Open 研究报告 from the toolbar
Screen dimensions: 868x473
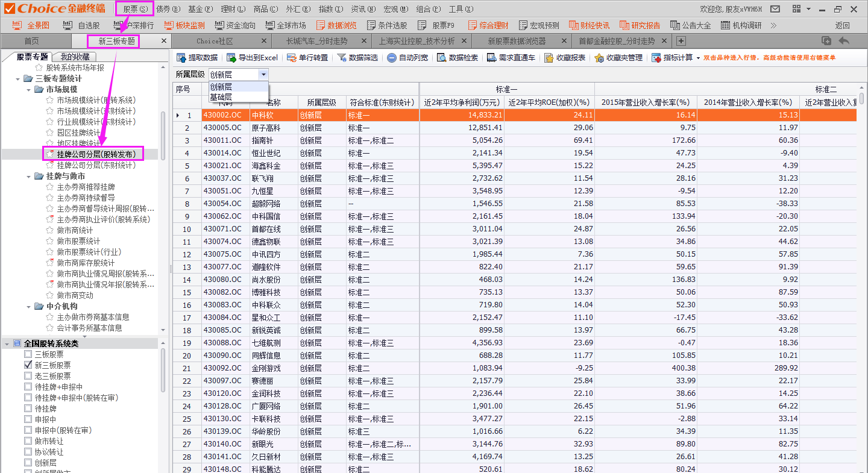click(x=639, y=25)
